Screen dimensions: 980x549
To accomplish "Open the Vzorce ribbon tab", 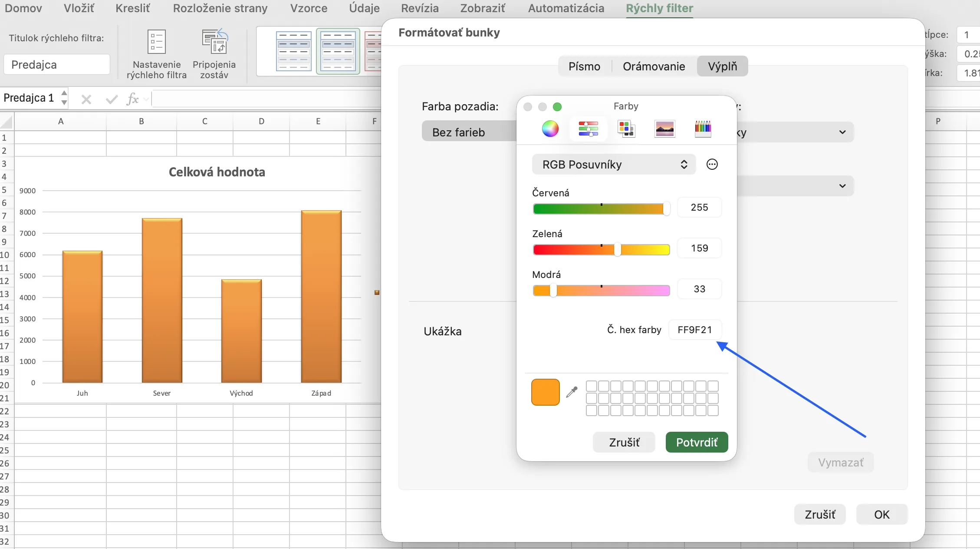I will coord(309,8).
